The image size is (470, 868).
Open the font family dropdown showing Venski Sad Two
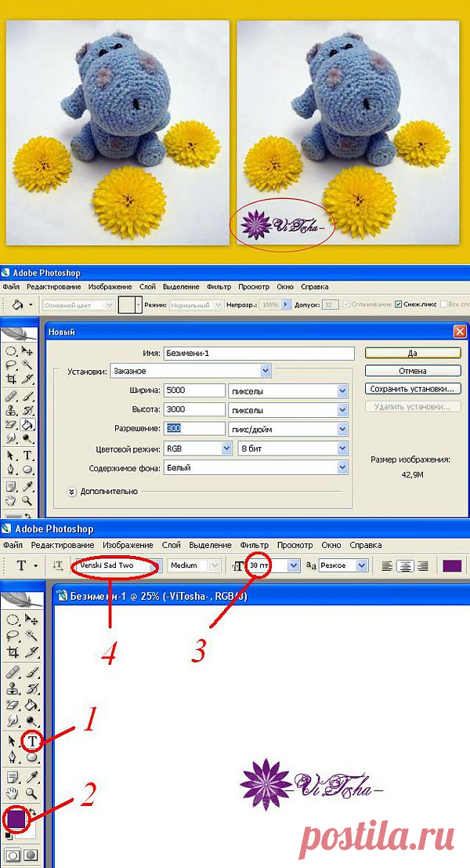[157, 565]
